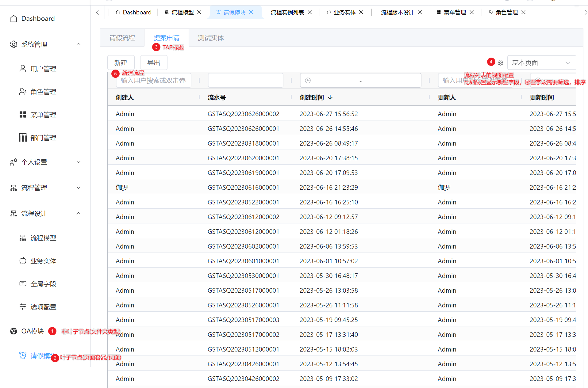Click cell 2023-05-30 16:48:17
Screen dimensions: 588x388
click(x=329, y=276)
